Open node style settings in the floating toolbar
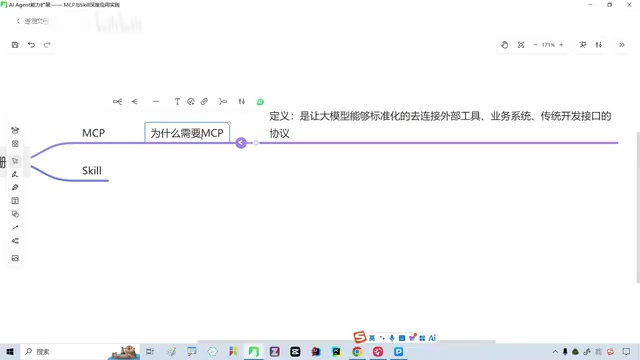The image size is (640, 360). (x=242, y=102)
